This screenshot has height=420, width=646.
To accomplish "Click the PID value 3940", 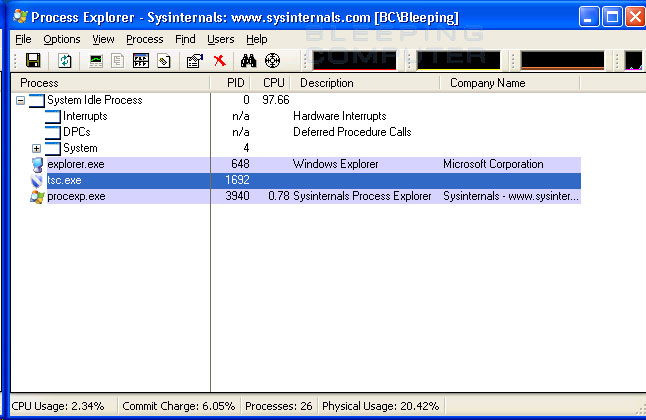I will click(x=237, y=196).
